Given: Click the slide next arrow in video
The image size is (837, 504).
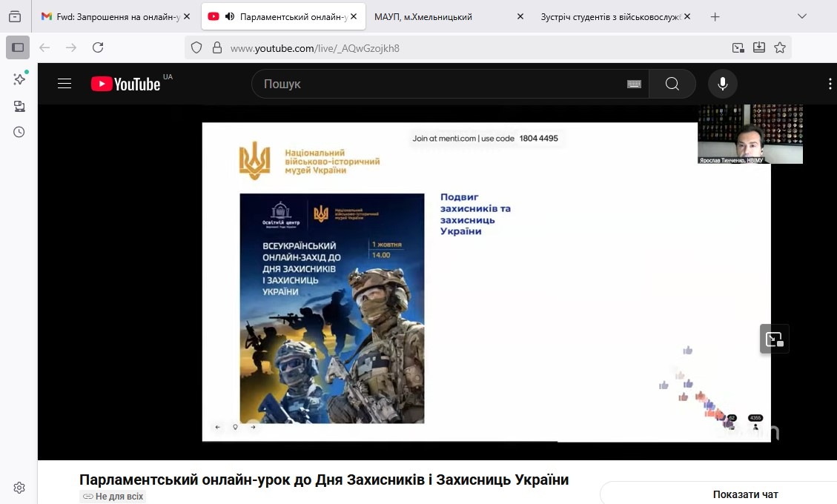Looking at the screenshot, I should 253,427.
